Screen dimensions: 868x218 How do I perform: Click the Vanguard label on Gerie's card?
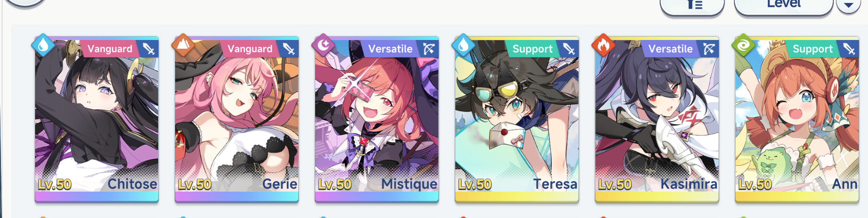(x=250, y=49)
